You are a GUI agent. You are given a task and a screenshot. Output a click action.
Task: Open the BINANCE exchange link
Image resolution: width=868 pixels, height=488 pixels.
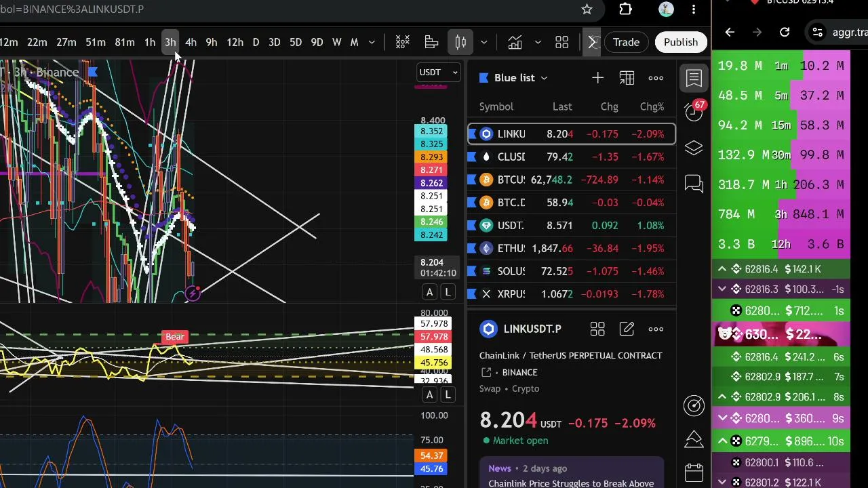tap(520, 372)
